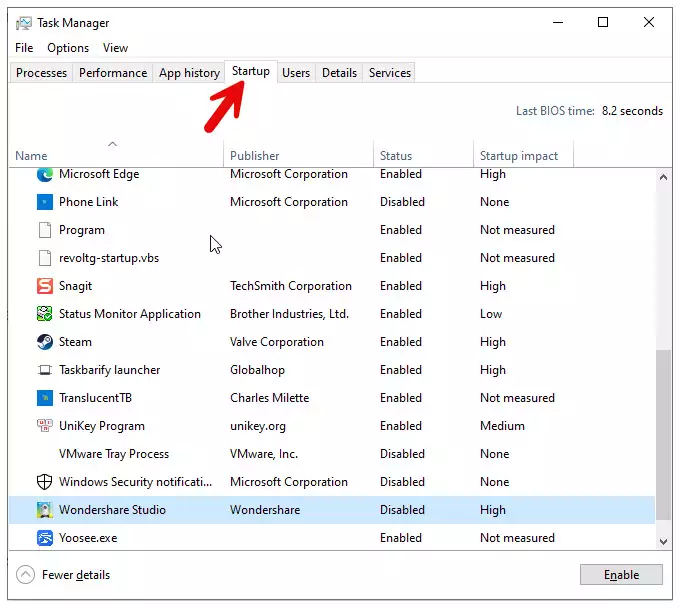Click the Yoosee.exe app icon
This screenshot has width=680, height=608.
click(44, 538)
